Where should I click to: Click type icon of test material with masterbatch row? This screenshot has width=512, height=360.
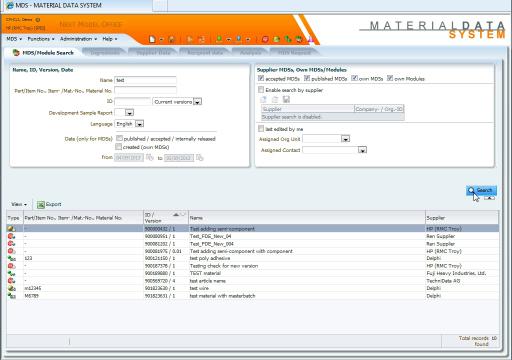11,296
